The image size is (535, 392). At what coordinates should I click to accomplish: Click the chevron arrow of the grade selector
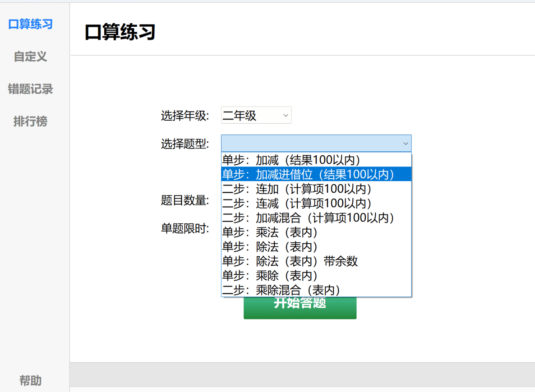tap(285, 115)
